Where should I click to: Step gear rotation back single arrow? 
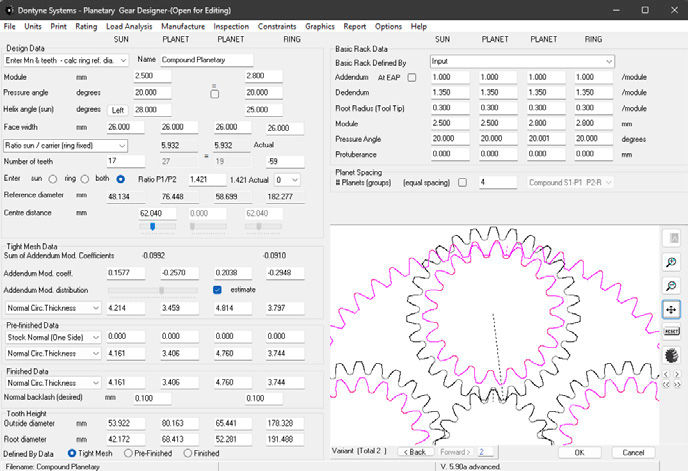[x=666, y=374]
